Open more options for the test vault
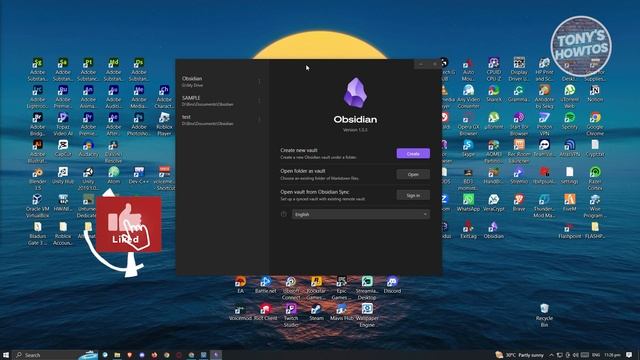This screenshot has width=640, height=360. coord(260,120)
